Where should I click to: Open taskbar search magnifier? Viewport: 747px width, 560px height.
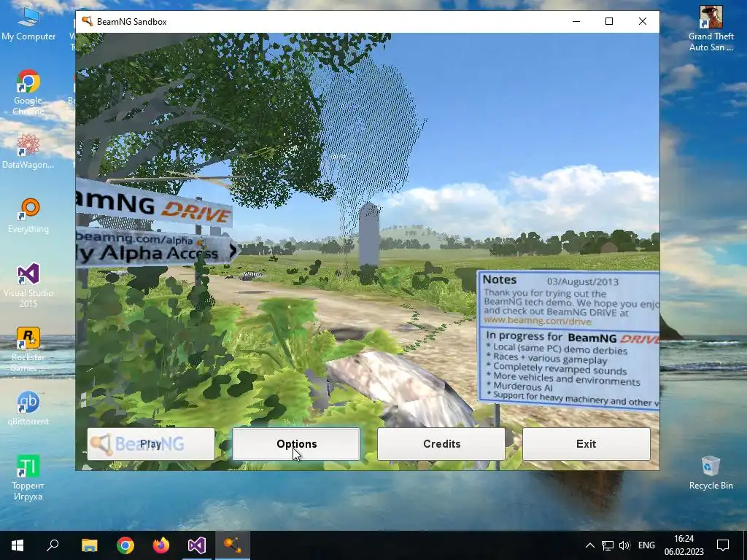(53, 545)
